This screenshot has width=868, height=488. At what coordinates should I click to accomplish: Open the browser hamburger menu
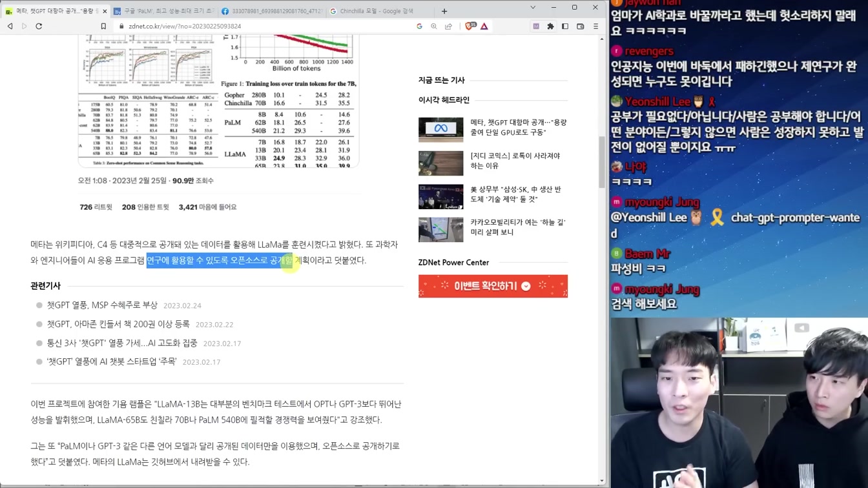click(x=595, y=26)
